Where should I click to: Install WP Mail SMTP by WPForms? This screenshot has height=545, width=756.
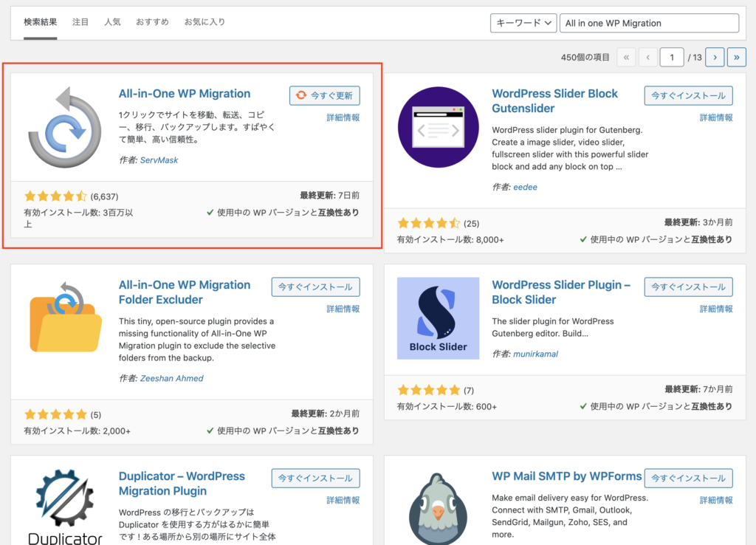tap(688, 478)
